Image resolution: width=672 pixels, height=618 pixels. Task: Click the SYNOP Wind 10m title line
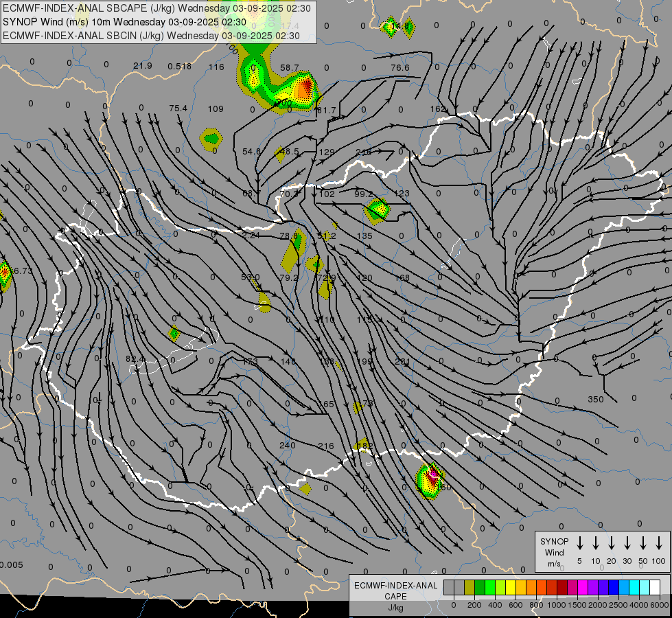click(124, 22)
